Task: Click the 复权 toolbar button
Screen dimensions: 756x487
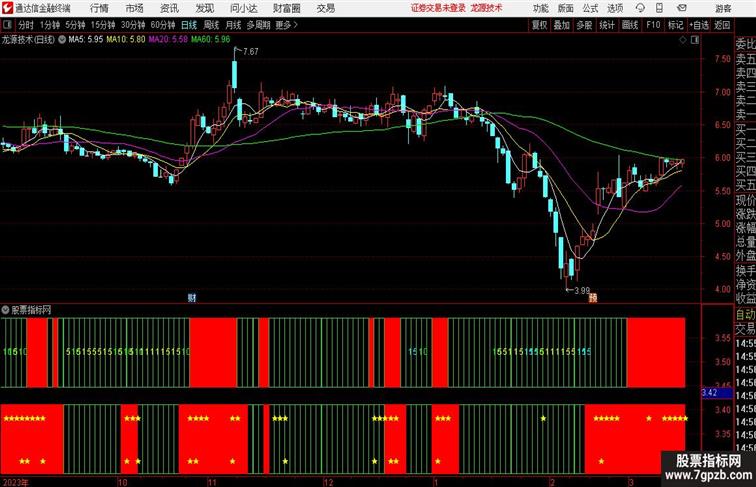Action: [x=540, y=25]
